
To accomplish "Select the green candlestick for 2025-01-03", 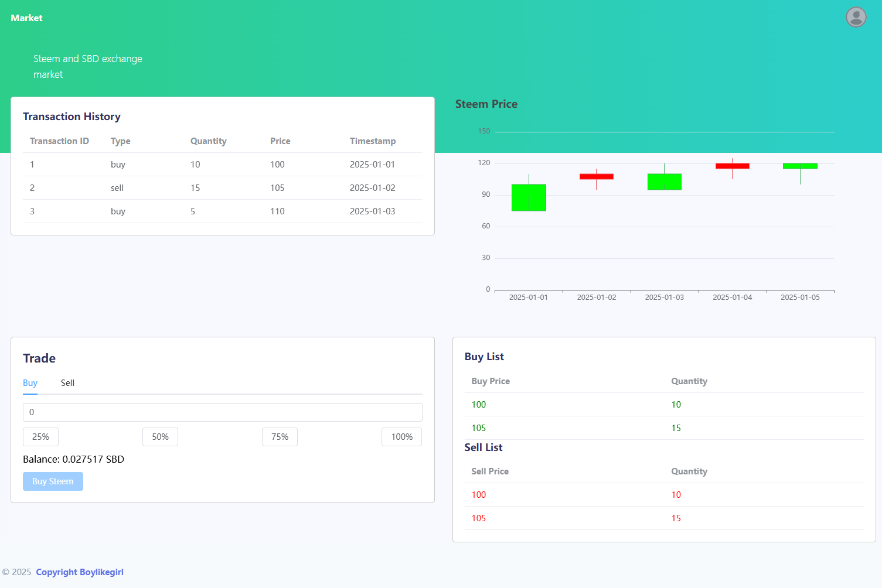I will (665, 182).
